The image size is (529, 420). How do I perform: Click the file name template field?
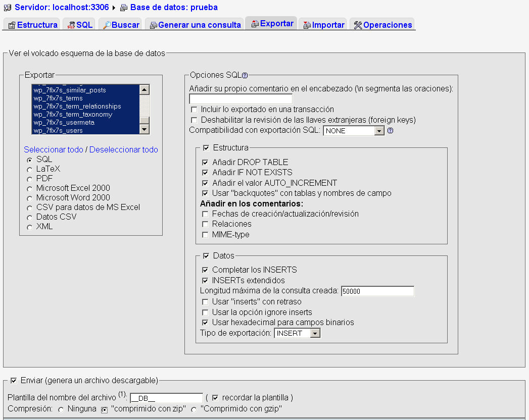166,398
